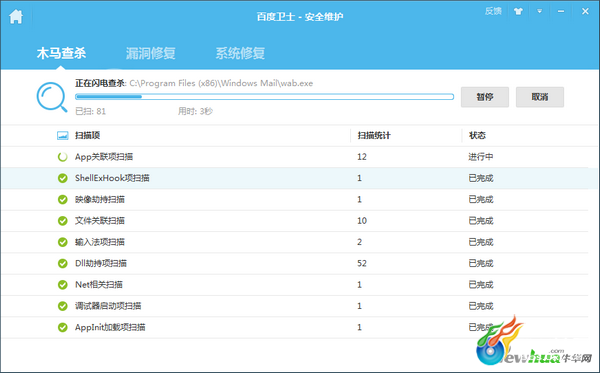The image size is (600, 373).
Task: Click the 扫描项 column header icon
Action: pyautogui.click(x=62, y=135)
